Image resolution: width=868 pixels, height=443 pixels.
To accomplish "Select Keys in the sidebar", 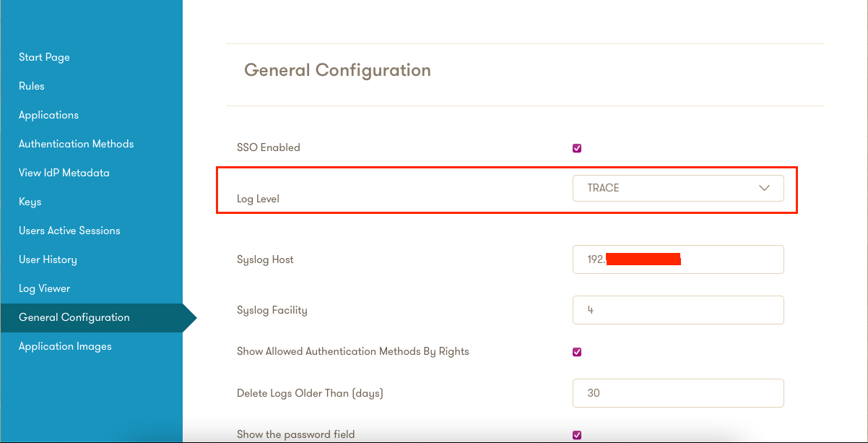I will click(x=30, y=202).
